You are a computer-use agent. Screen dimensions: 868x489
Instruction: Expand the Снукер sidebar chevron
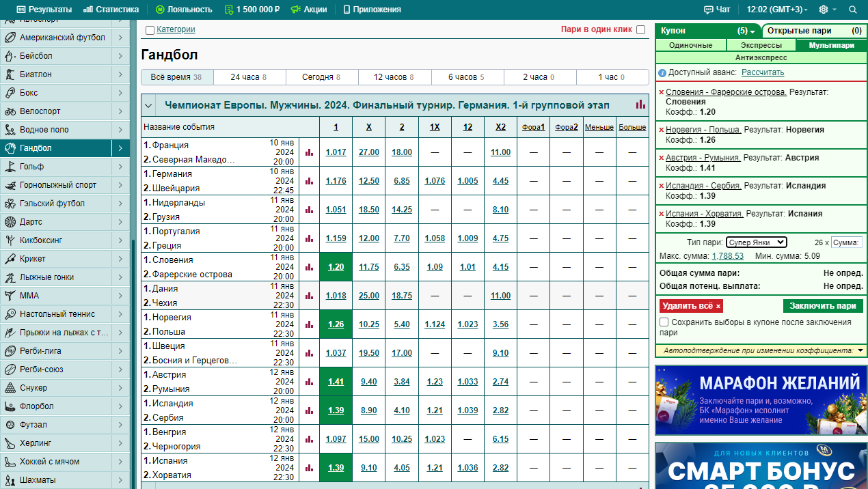pos(120,388)
